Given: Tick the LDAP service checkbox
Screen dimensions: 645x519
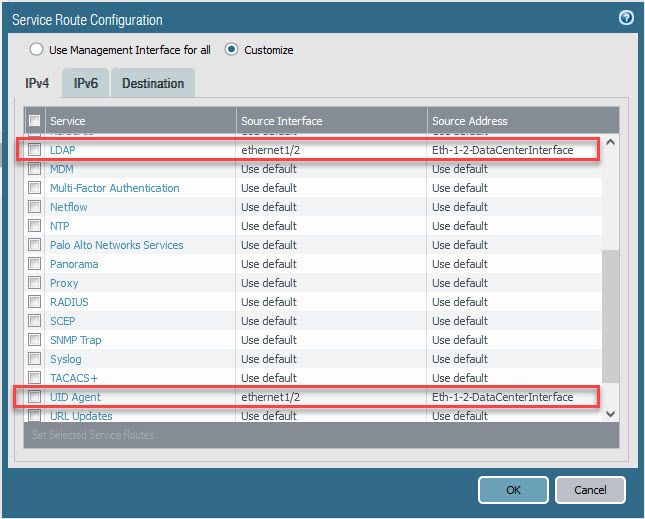Looking at the screenshot, I should pyautogui.click(x=34, y=150).
